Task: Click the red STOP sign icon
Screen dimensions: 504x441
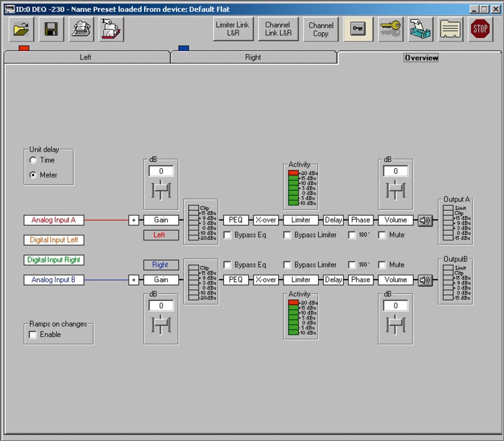Action: [x=480, y=29]
